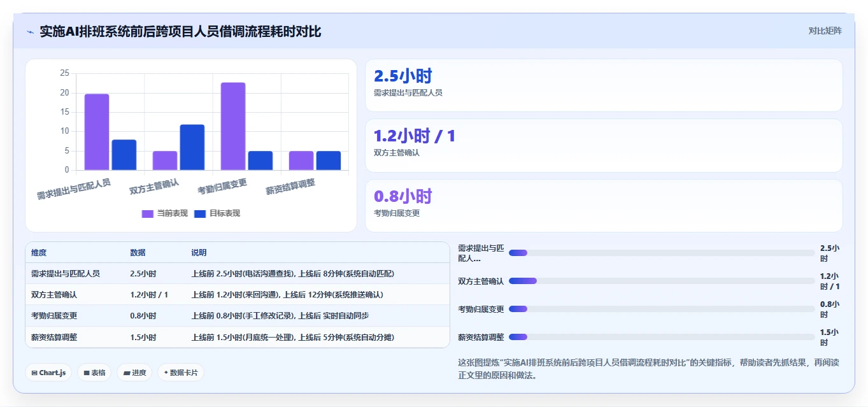Open the 1.2小时 / 1 data card

click(604, 146)
